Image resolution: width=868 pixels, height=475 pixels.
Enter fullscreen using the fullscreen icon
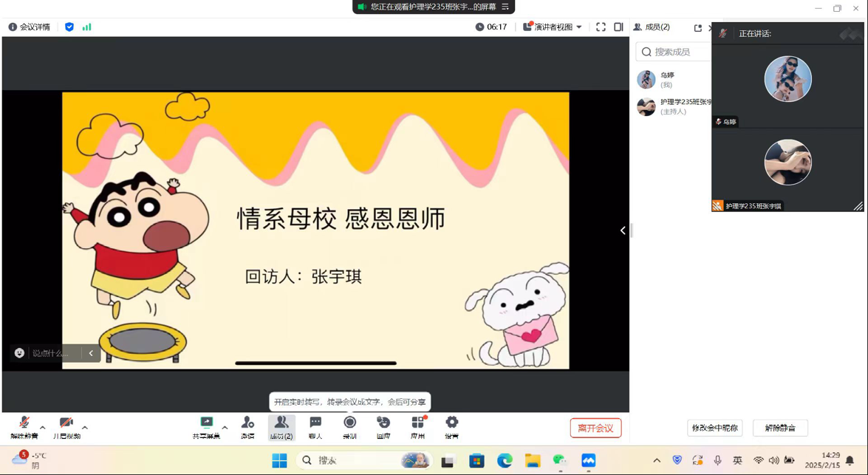point(601,27)
